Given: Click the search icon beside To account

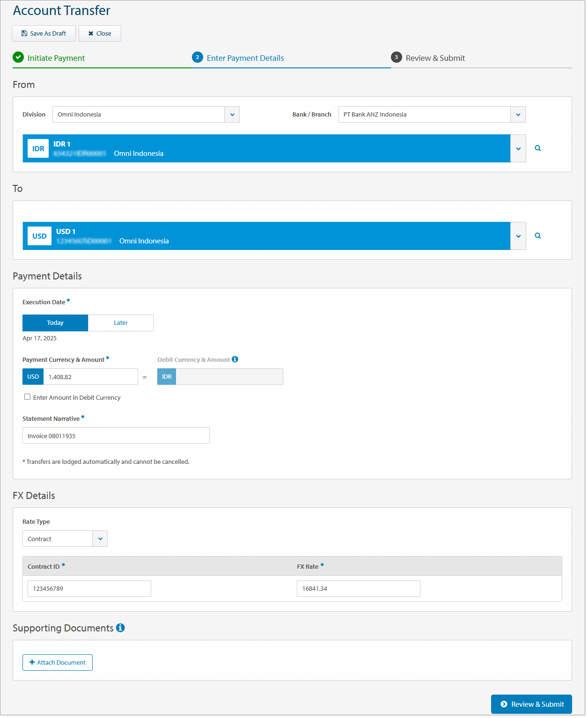Looking at the screenshot, I should (x=537, y=236).
